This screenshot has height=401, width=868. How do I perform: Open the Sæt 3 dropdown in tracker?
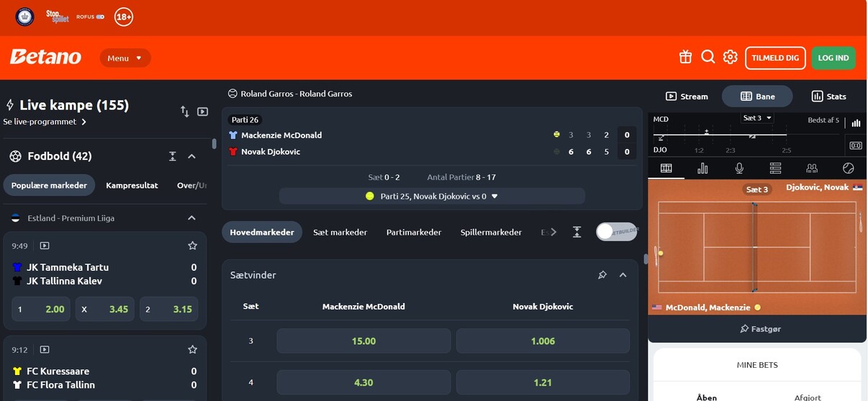coord(756,118)
